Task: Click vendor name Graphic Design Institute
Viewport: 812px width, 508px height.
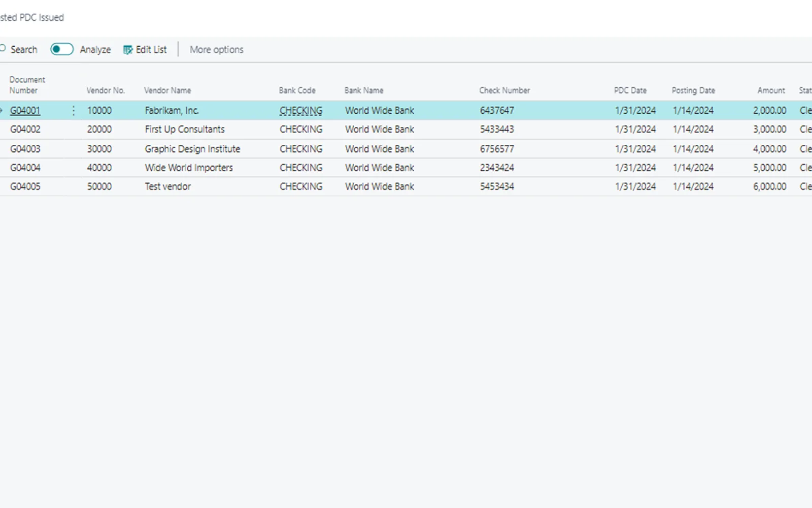Action: pyautogui.click(x=192, y=149)
